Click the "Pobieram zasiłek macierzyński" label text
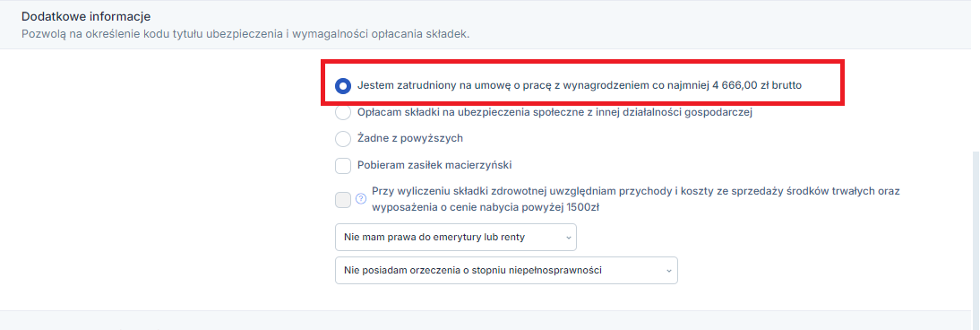Image resolution: width=980 pixels, height=330 pixels. click(x=434, y=166)
